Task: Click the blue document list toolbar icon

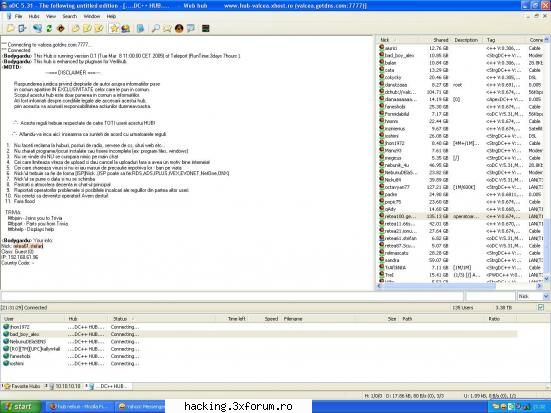Action: 140,28
